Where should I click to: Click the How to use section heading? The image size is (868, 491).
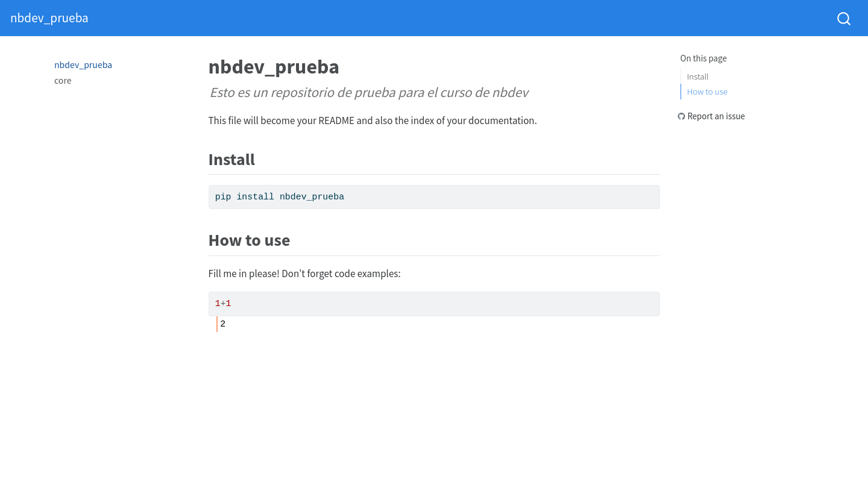point(249,240)
